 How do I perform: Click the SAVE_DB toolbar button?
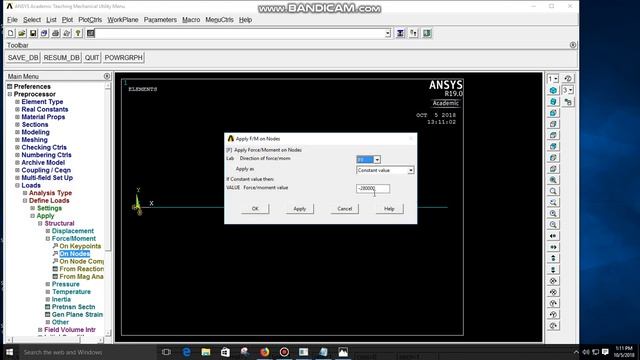(x=23, y=58)
